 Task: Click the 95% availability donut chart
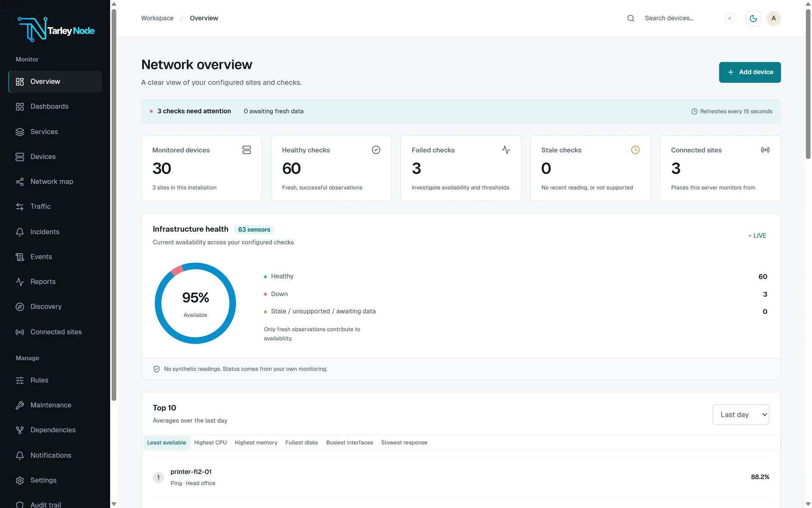[x=195, y=303]
